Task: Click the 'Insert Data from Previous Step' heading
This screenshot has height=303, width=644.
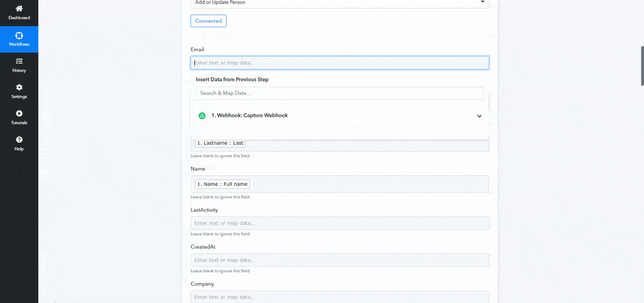Action: tap(232, 80)
